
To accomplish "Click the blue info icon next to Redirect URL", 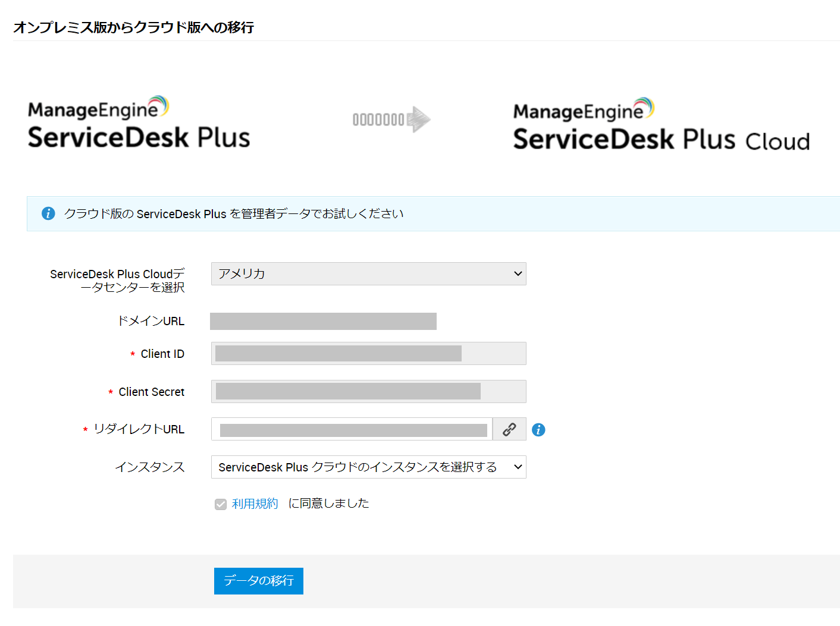I will click(538, 430).
